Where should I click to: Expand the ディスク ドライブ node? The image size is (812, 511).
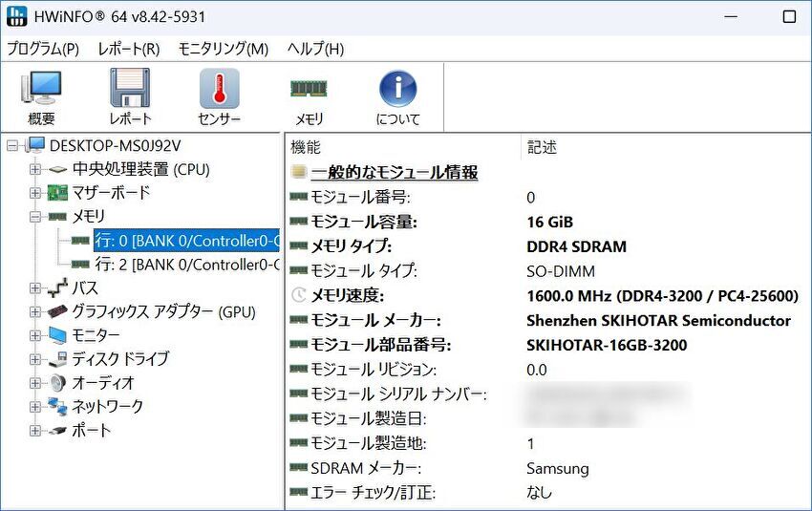(x=35, y=359)
